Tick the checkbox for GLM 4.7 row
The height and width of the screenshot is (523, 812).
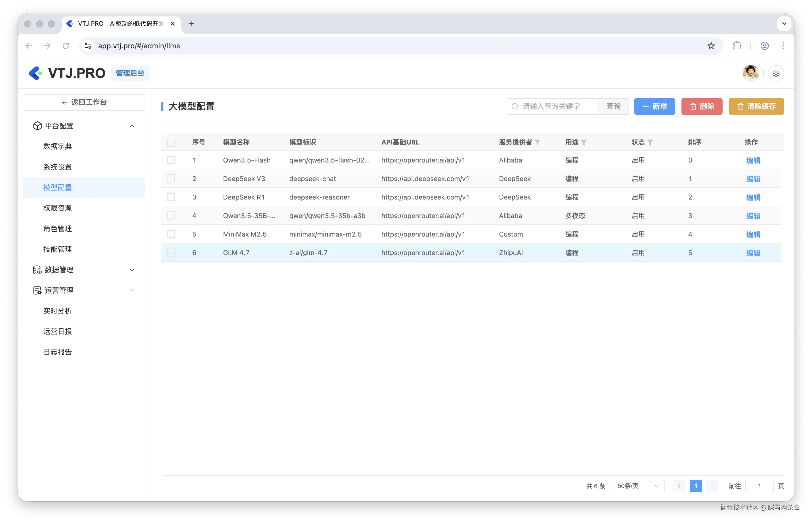(x=171, y=253)
